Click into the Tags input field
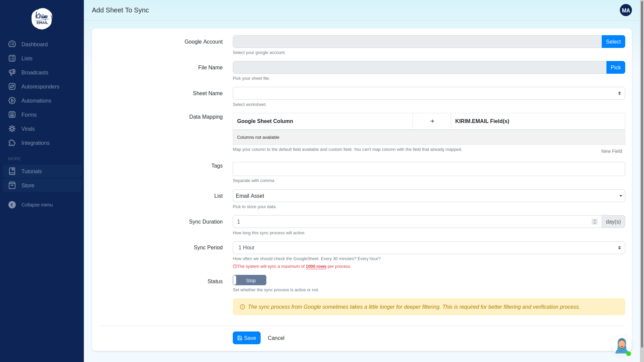The image size is (644, 362). (429, 169)
